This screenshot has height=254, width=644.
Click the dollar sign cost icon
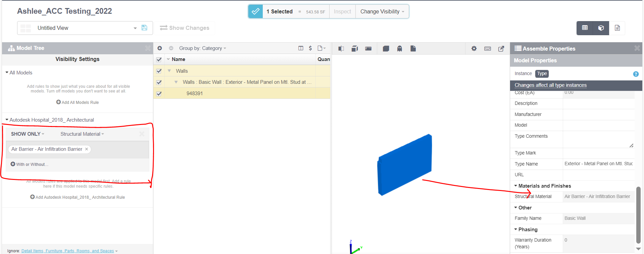point(310,48)
